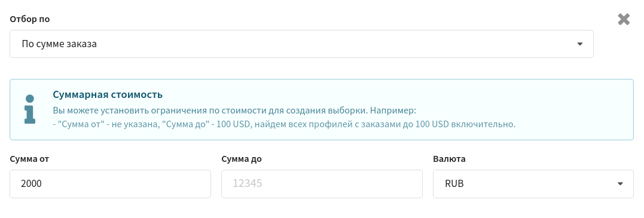Click the "RUB" value text

click(x=454, y=184)
